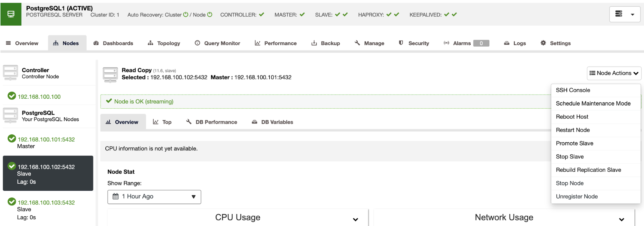This screenshot has height=226, width=644.
Task: Choose Promote Slave
Action: (596, 143)
